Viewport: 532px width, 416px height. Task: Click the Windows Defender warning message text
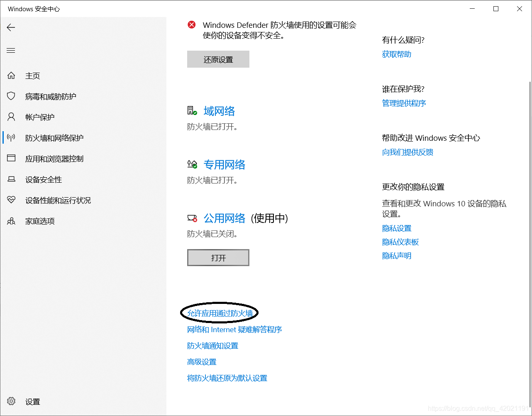click(x=279, y=30)
